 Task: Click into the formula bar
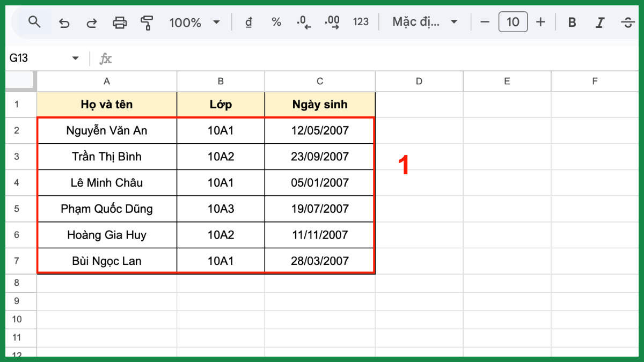click(x=376, y=58)
